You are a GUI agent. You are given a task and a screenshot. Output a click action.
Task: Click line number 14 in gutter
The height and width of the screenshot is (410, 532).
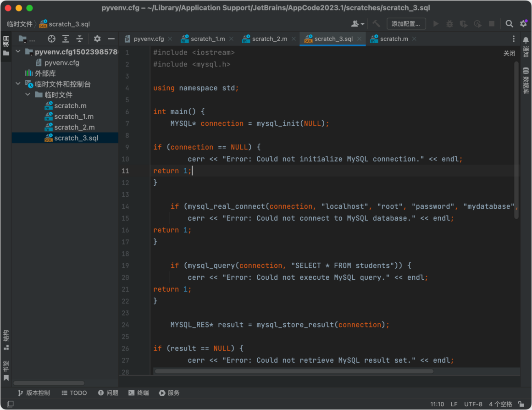[x=125, y=206]
